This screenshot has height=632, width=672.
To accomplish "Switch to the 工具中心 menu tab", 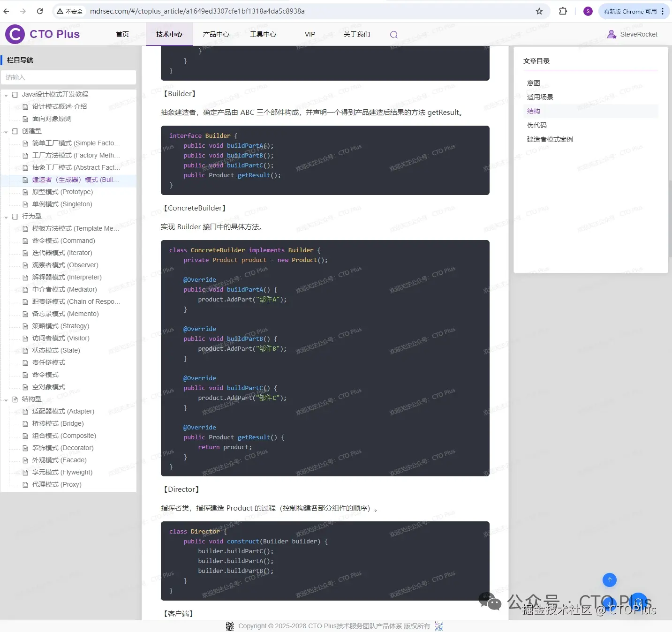I will 263,34.
